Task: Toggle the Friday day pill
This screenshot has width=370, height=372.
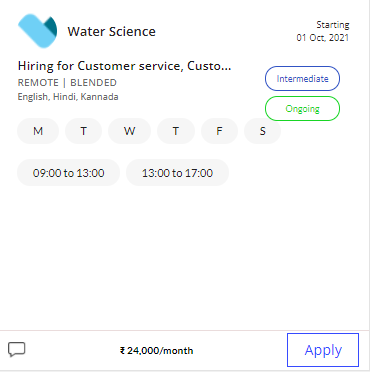Action: click(x=219, y=131)
